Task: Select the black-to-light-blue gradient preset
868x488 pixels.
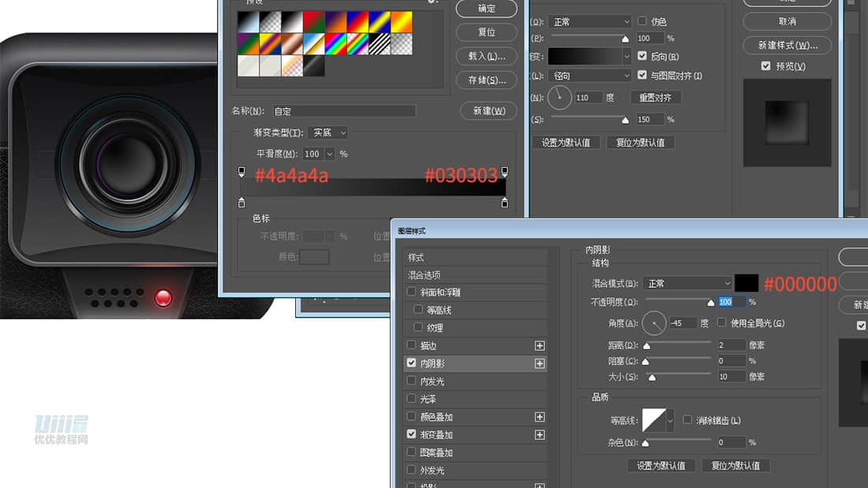Action: click(248, 22)
